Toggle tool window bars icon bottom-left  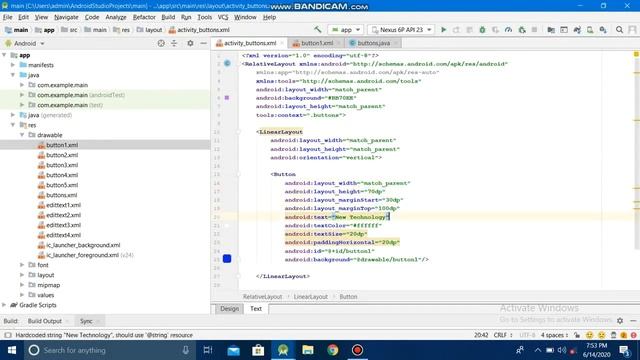(8, 335)
